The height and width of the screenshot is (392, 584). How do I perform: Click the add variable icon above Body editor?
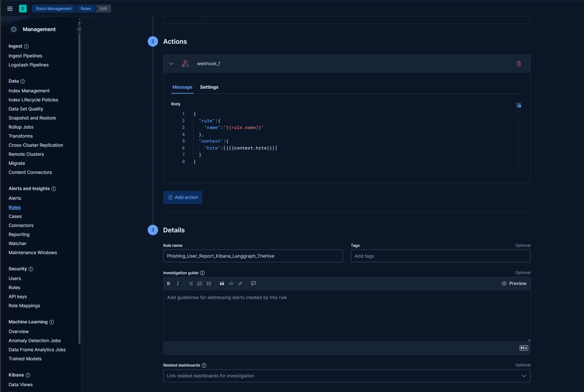[x=518, y=105]
